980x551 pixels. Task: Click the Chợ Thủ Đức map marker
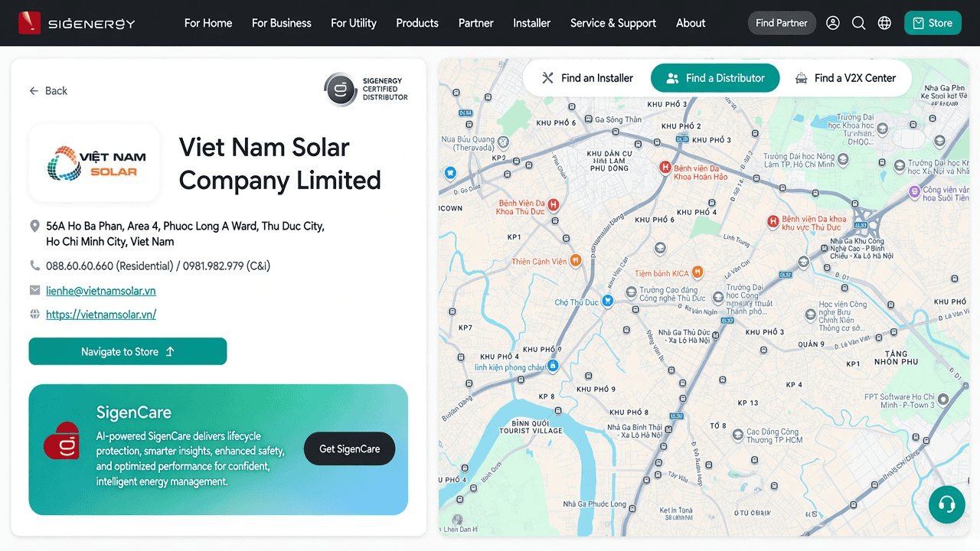[607, 302]
